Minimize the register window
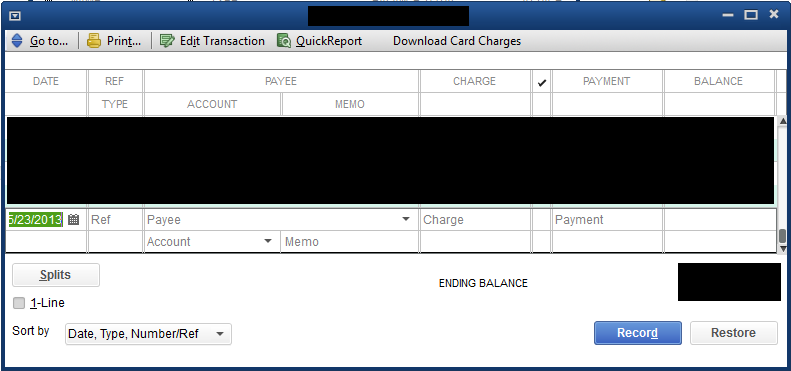Screen dimensions: 791x371 tap(727, 15)
